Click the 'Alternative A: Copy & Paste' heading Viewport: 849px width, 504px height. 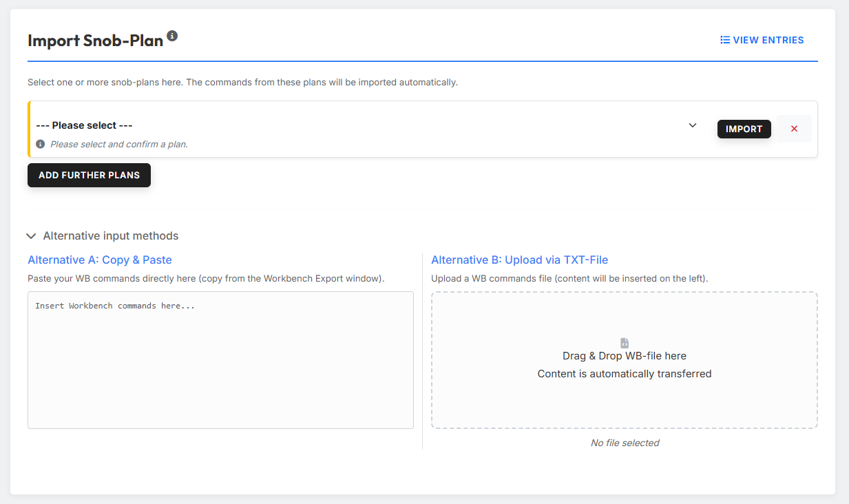(100, 260)
